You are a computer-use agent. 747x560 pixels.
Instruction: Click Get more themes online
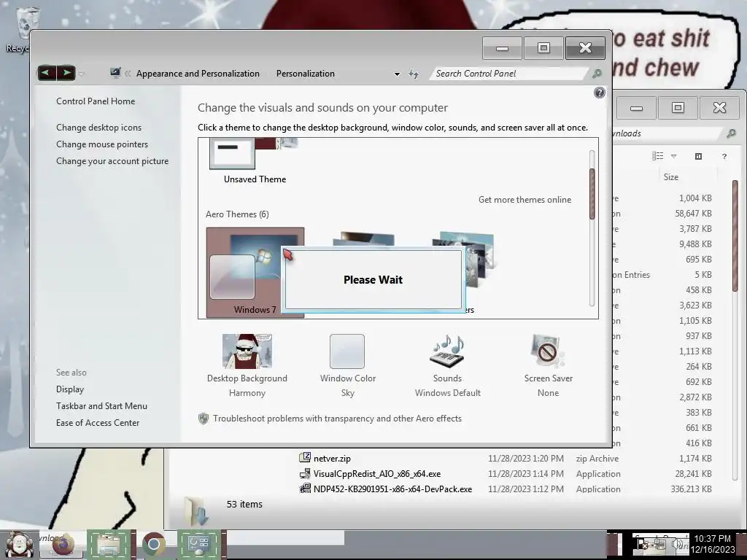tap(525, 200)
